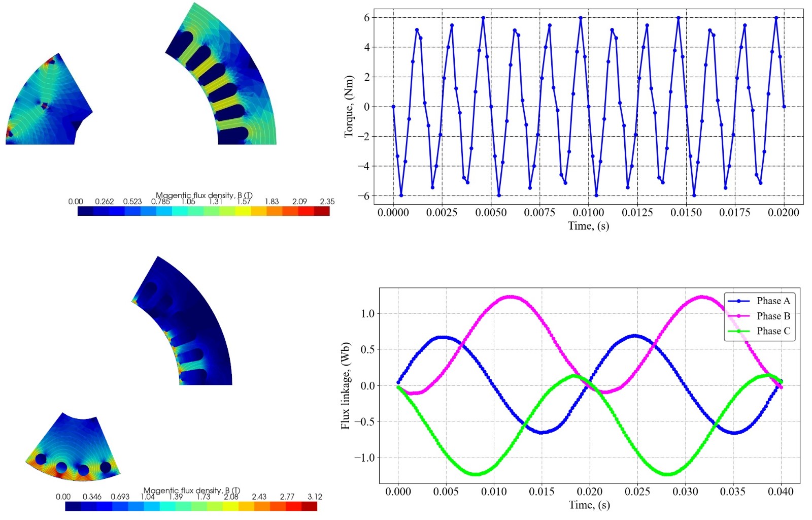Select the 0.020 tick on the flux linkage time axis
The height and width of the screenshot is (520, 812).
coord(590,492)
